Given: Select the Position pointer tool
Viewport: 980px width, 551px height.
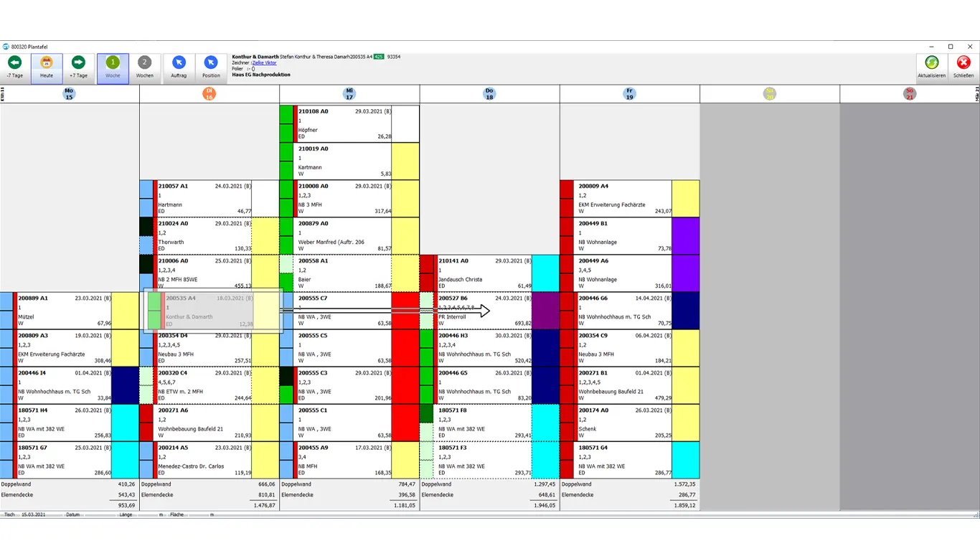Looking at the screenshot, I should pyautogui.click(x=211, y=67).
